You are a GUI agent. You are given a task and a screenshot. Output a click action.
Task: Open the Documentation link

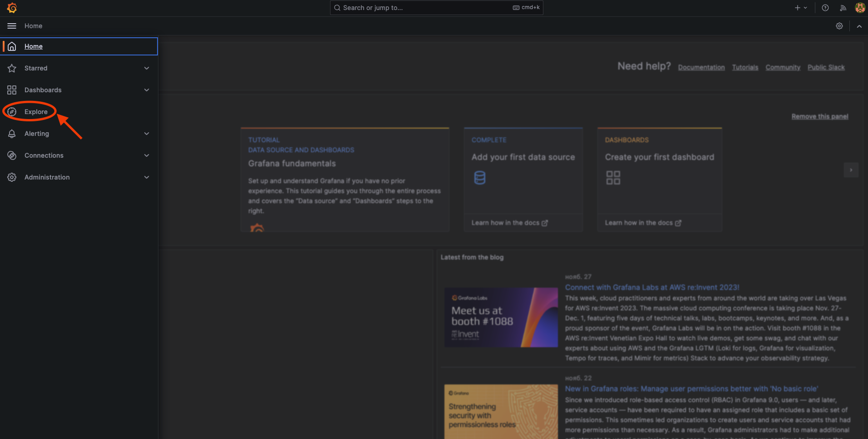(x=701, y=67)
